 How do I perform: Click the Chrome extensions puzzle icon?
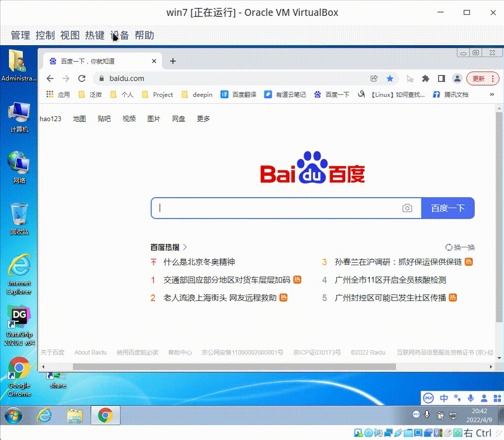tap(426, 78)
